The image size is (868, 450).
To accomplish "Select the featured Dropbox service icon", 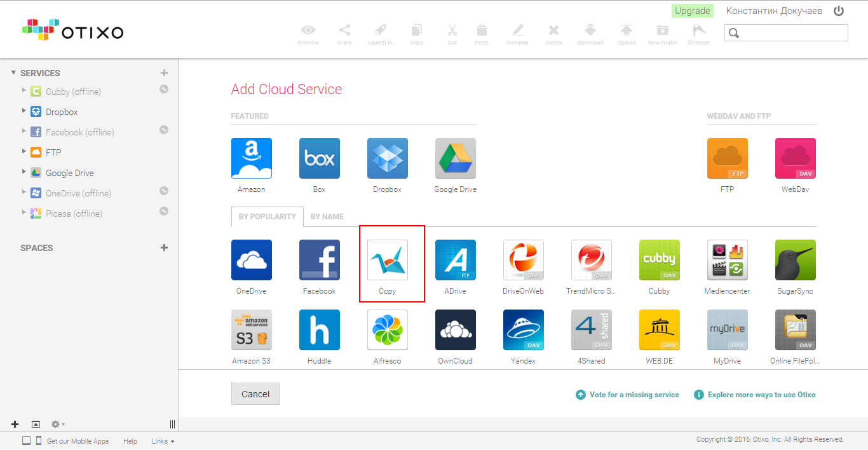I will point(388,158).
